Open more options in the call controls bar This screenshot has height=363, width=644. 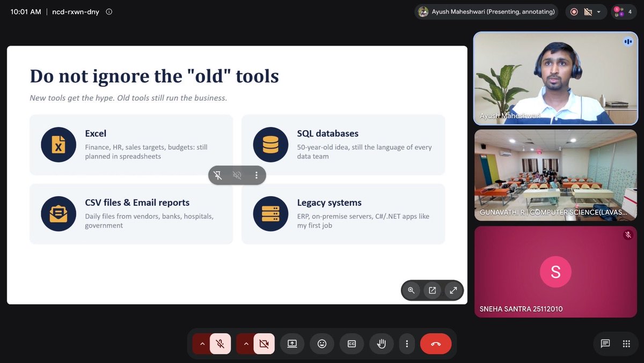tap(407, 344)
